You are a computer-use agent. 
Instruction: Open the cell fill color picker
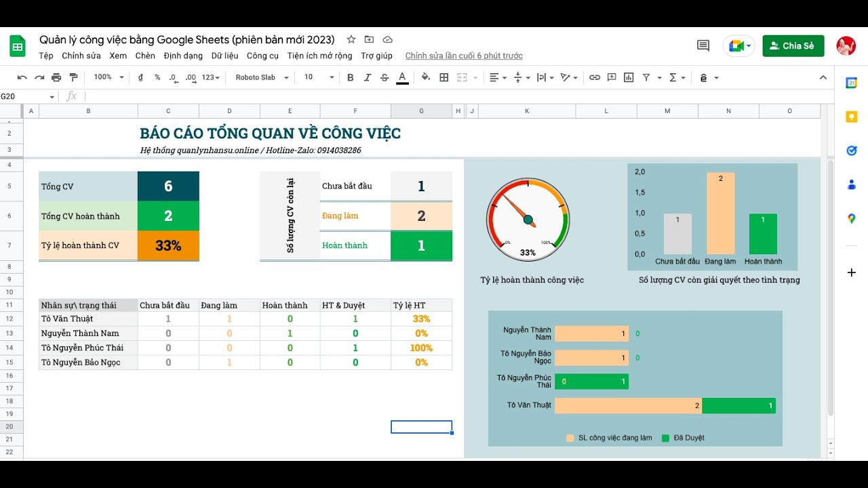coord(426,77)
